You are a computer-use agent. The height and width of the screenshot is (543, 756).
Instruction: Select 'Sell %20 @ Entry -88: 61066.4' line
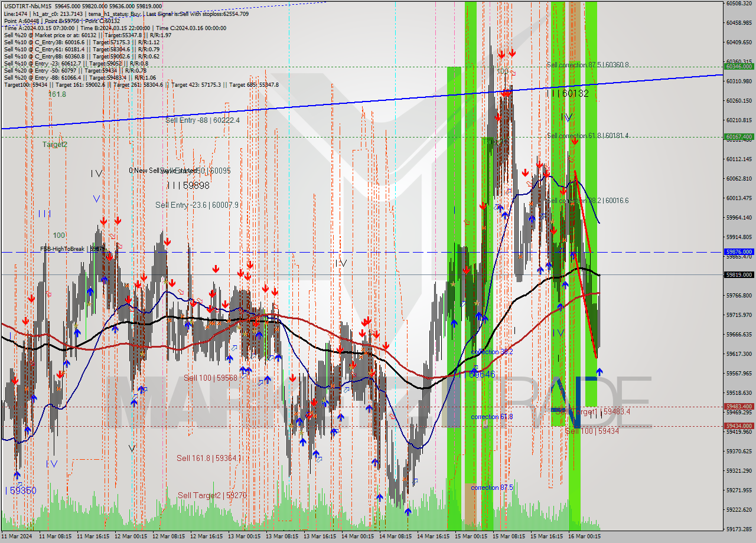tap(80, 77)
